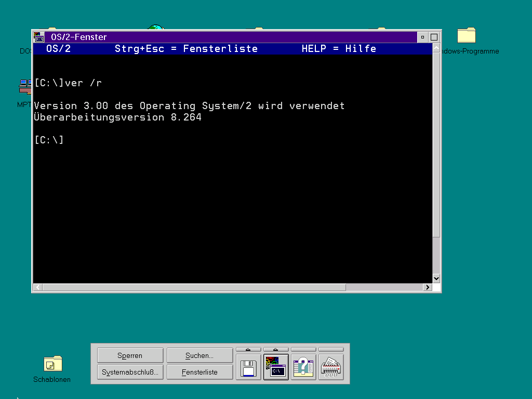Screen dimensions: 532x399
Task: Select the MPT network icon on desktop
Action: click(25, 87)
